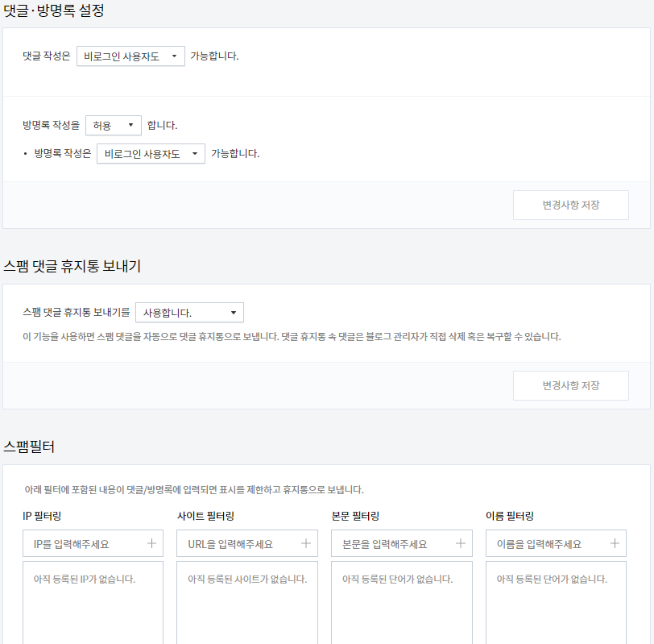Click the empty word list under 이름 필터링

coord(556,603)
